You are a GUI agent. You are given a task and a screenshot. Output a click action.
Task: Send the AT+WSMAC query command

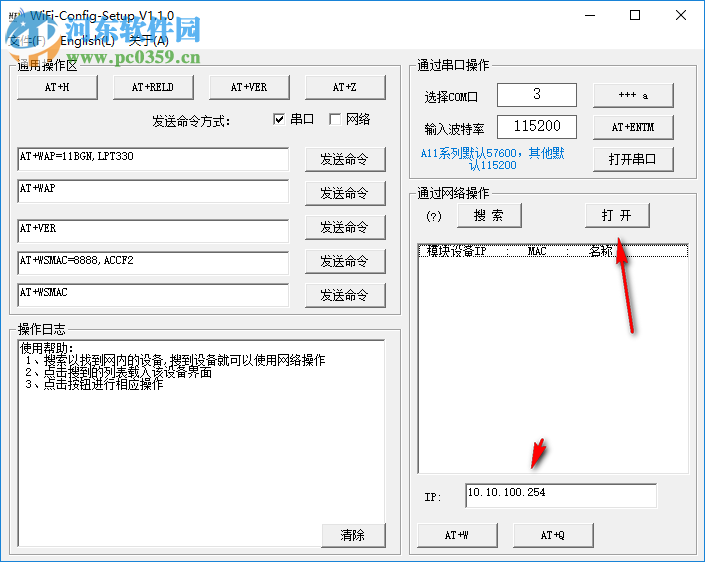[x=345, y=295]
